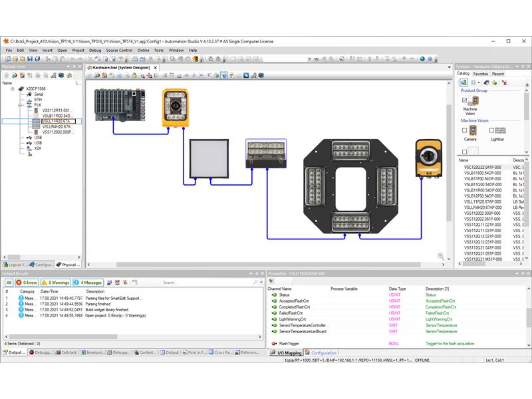
Task: Select the square white backlight device on canvas
Action: click(209, 158)
